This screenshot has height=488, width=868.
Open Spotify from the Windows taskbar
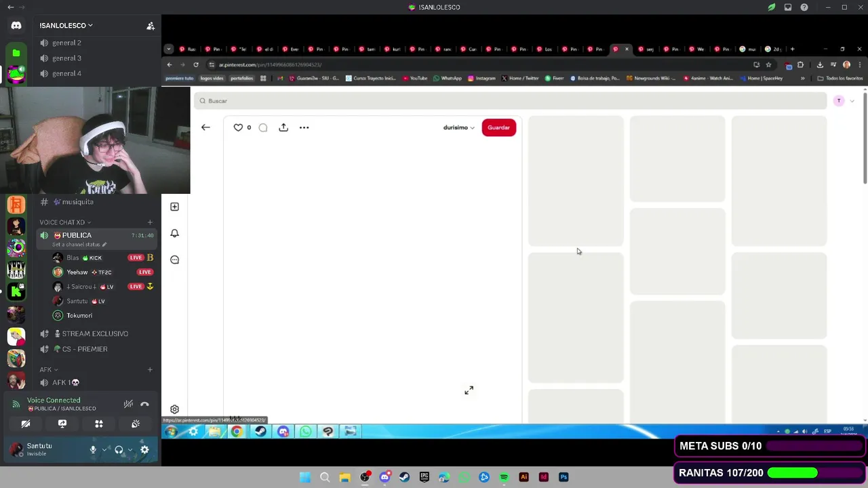504,477
